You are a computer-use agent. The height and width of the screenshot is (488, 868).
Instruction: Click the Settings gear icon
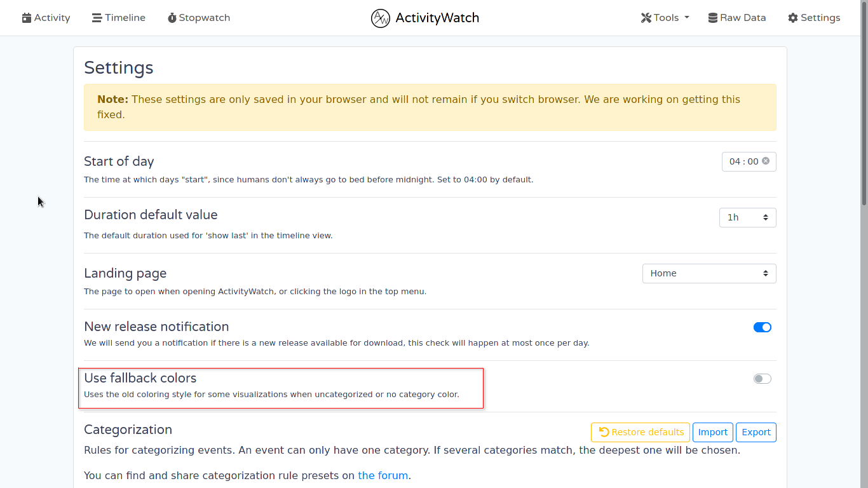click(793, 18)
